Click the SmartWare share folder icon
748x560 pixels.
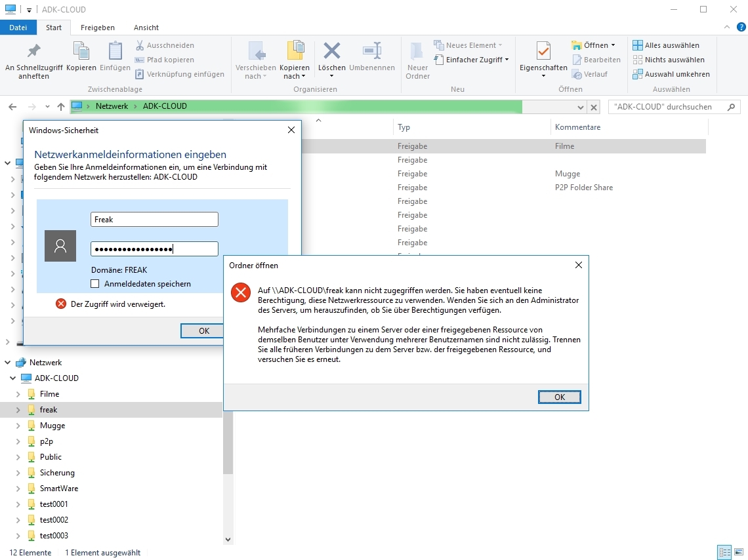click(x=31, y=488)
